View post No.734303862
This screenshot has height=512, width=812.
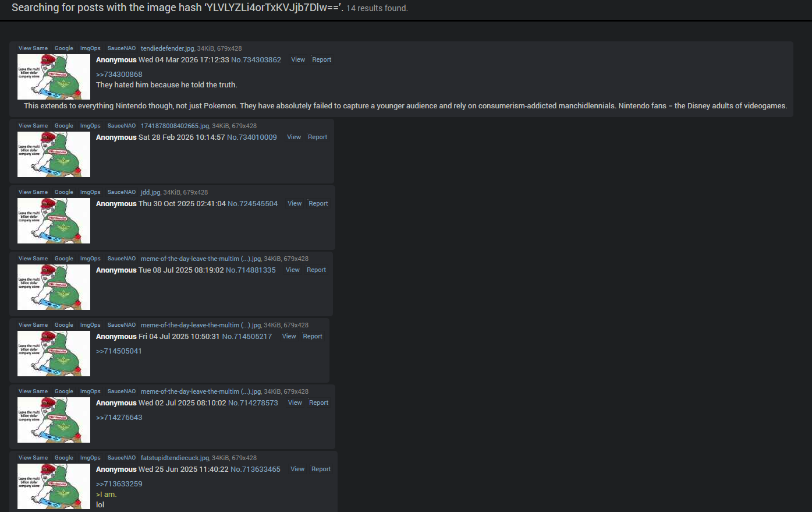[x=298, y=59]
